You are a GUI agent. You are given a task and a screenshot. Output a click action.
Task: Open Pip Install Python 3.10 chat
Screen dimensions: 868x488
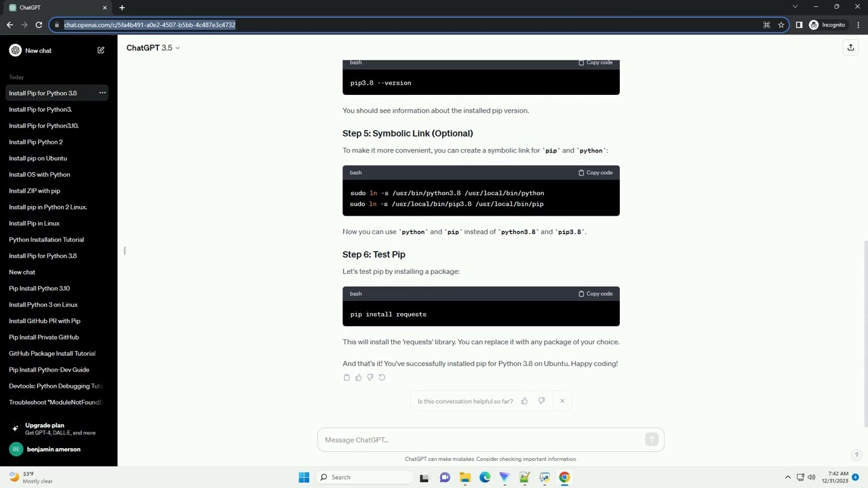coord(58,288)
